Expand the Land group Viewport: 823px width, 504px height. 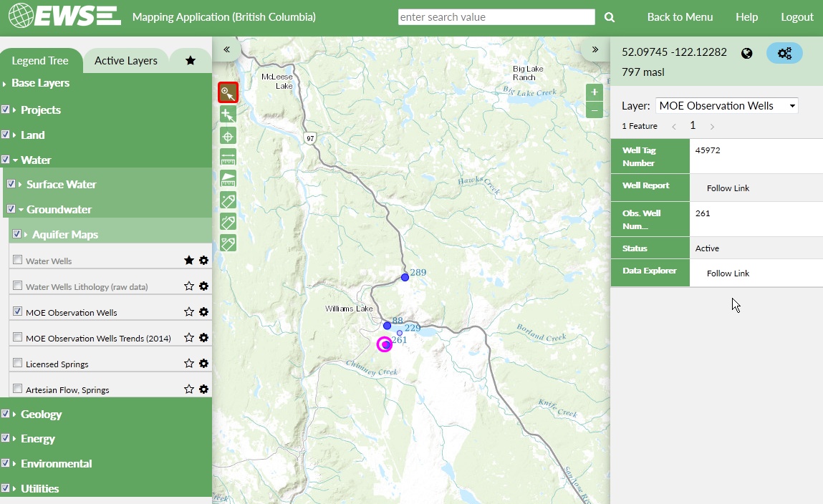pyautogui.click(x=15, y=135)
